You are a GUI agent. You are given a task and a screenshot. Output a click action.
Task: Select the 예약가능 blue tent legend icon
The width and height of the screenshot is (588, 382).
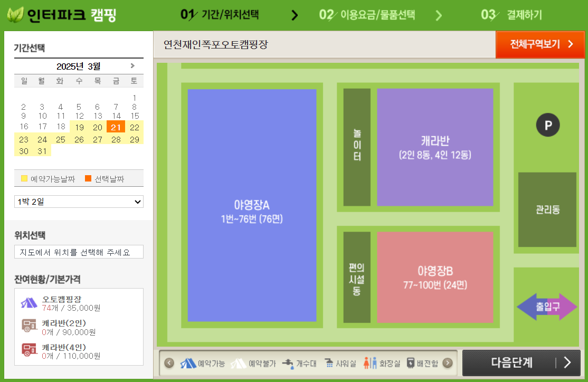point(188,364)
